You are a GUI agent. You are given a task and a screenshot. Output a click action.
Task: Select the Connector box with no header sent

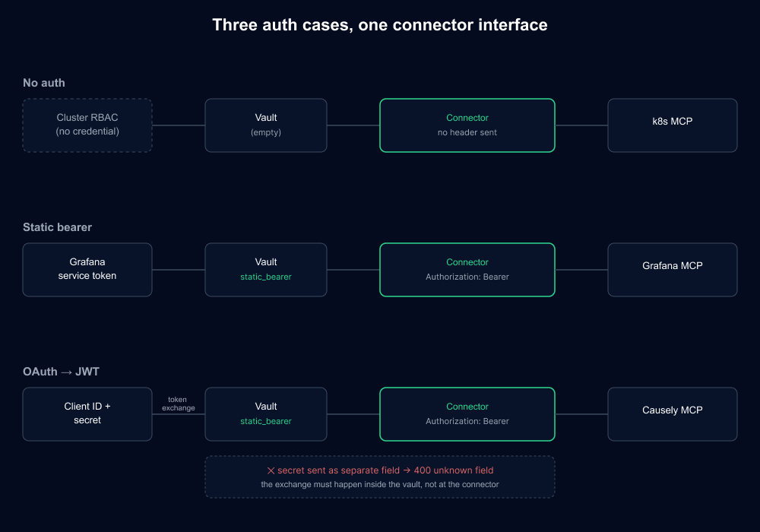pos(467,125)
